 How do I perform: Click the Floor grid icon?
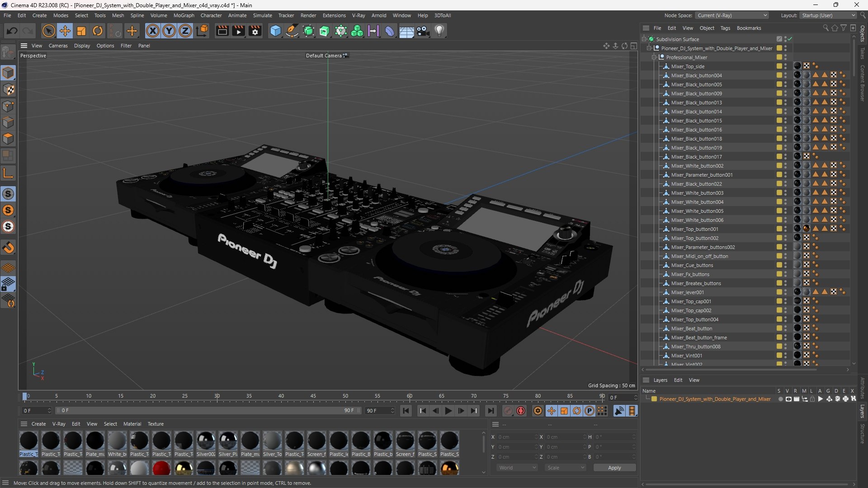click(x=406, y=31)
